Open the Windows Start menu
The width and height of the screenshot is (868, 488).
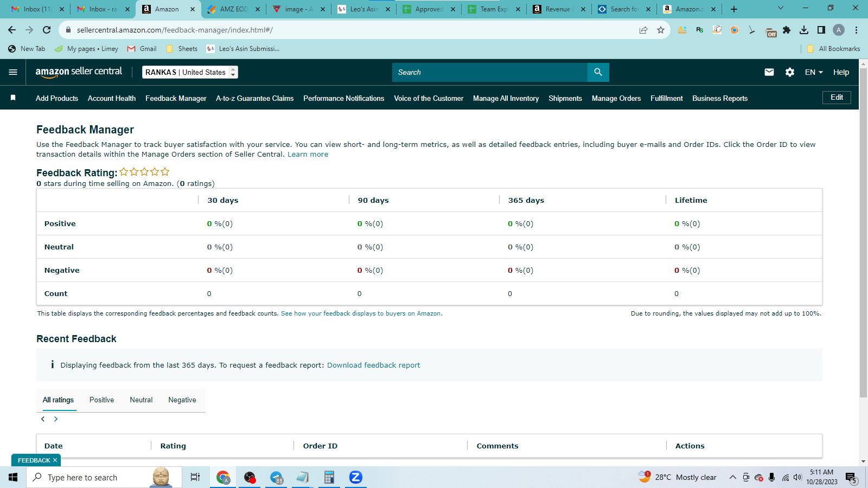pyautogui.click(x=13, y=477)
